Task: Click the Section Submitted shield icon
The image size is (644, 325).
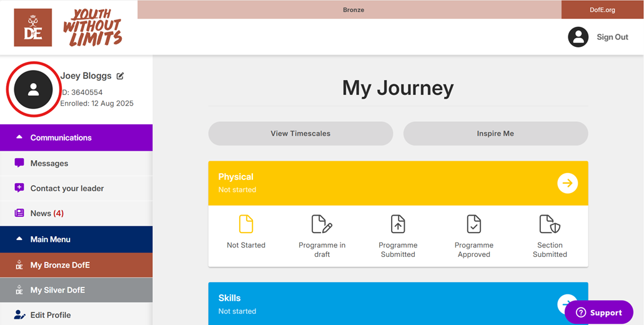Action: [550, 224]
